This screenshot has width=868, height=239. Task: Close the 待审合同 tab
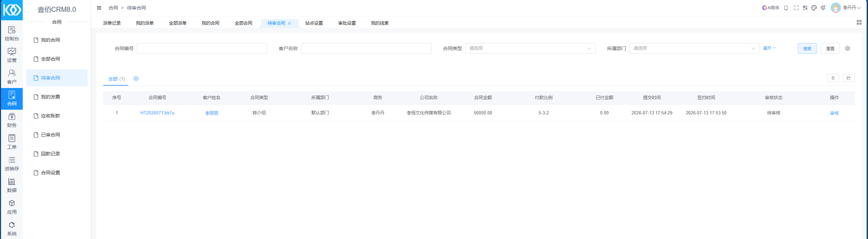[289, 23]
